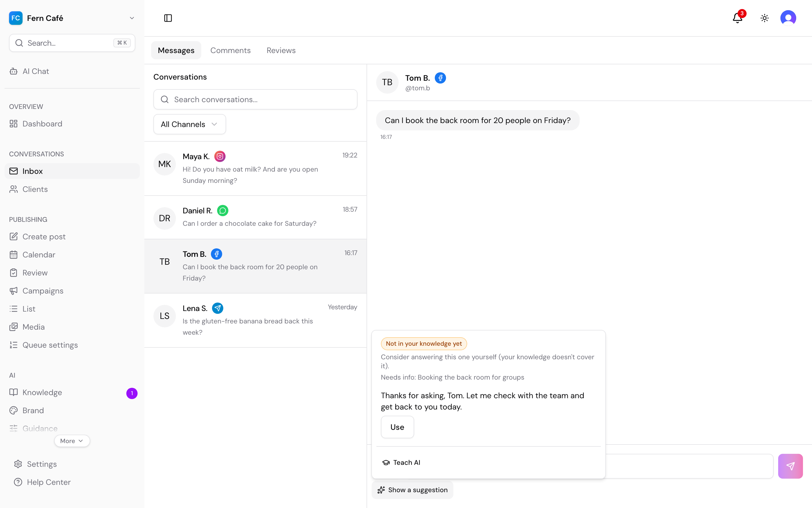This screenshot has width=812, height=508.
Task: Click the Not in your knowledge yet badge
Action: (x=424, y=343)
